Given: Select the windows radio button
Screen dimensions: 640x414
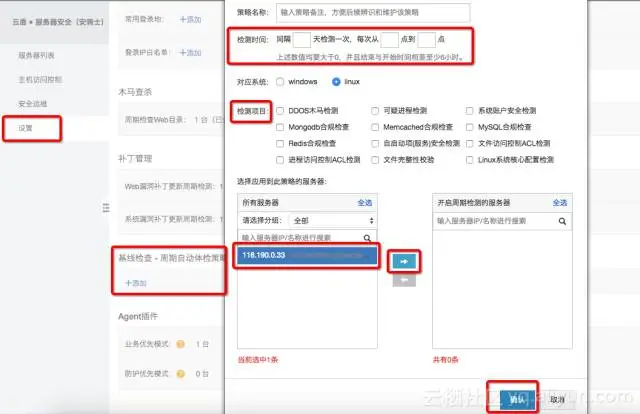Looking at the screenshot, I should [x=280, y=82].
